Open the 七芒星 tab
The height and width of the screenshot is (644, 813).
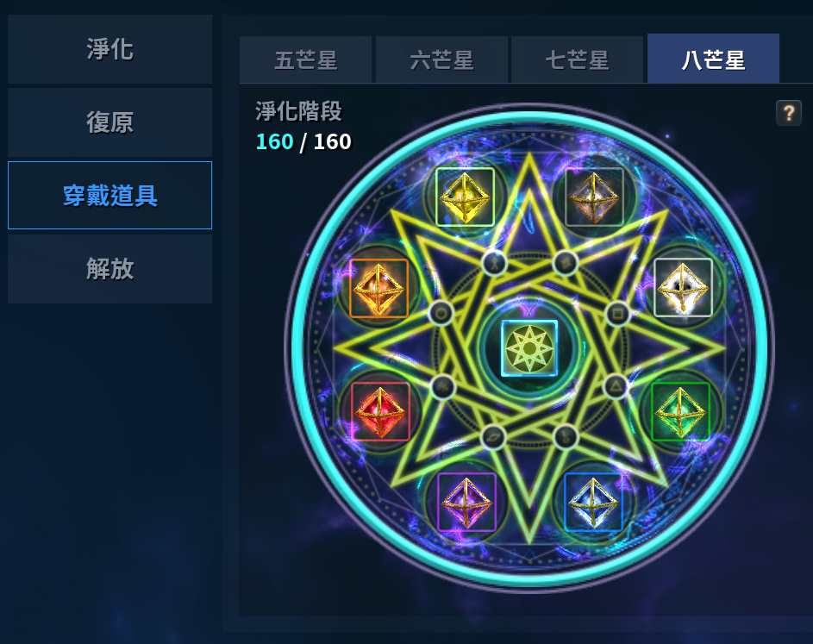click(x=577, y=59)
